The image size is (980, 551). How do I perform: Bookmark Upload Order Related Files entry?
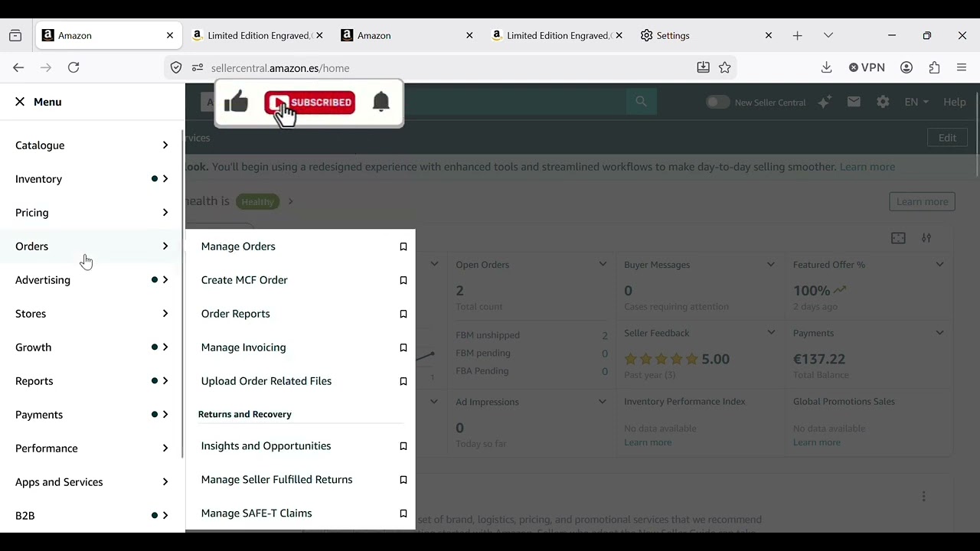[403, 381]
